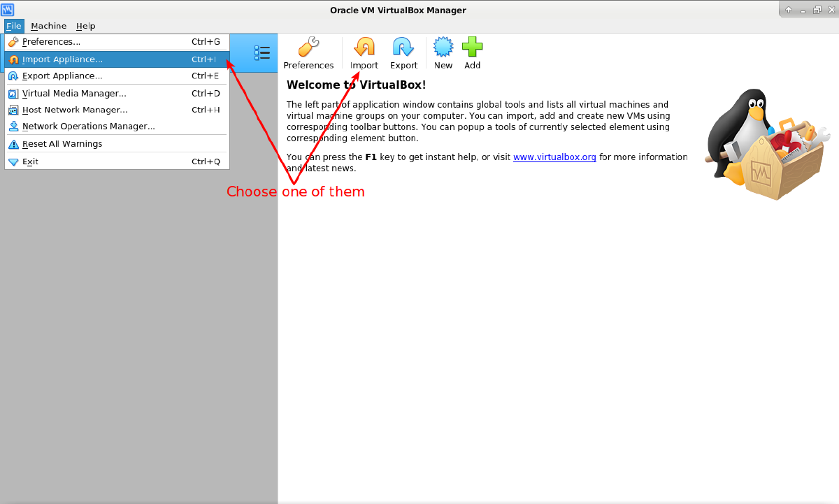Open the www.virtualbox.org link

pyautogui.click(x=554, y=157)
